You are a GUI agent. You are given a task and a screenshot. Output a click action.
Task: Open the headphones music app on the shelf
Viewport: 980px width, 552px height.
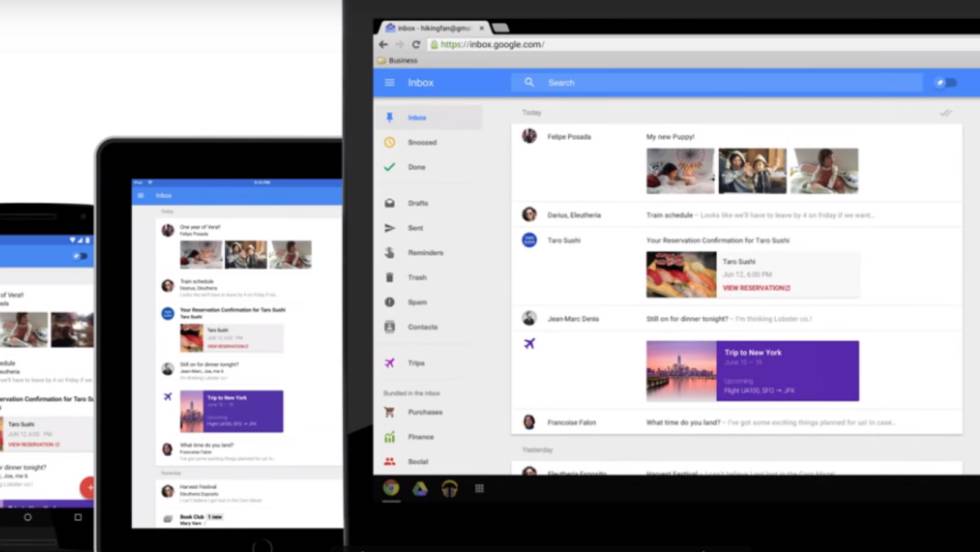click(x=449, y=489)
